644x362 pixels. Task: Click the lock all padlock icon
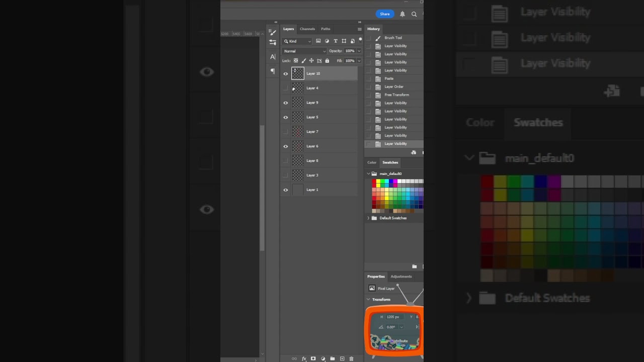point(327,61)
